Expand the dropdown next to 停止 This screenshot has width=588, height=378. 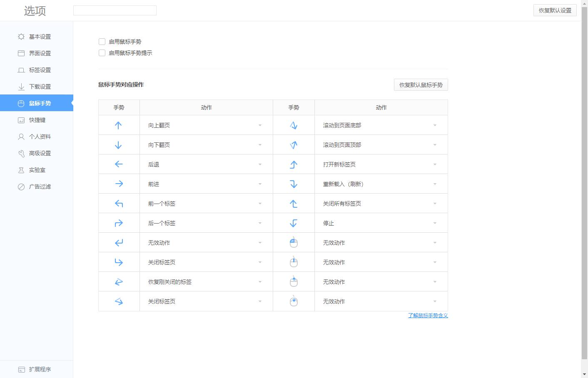coord(435,223)
